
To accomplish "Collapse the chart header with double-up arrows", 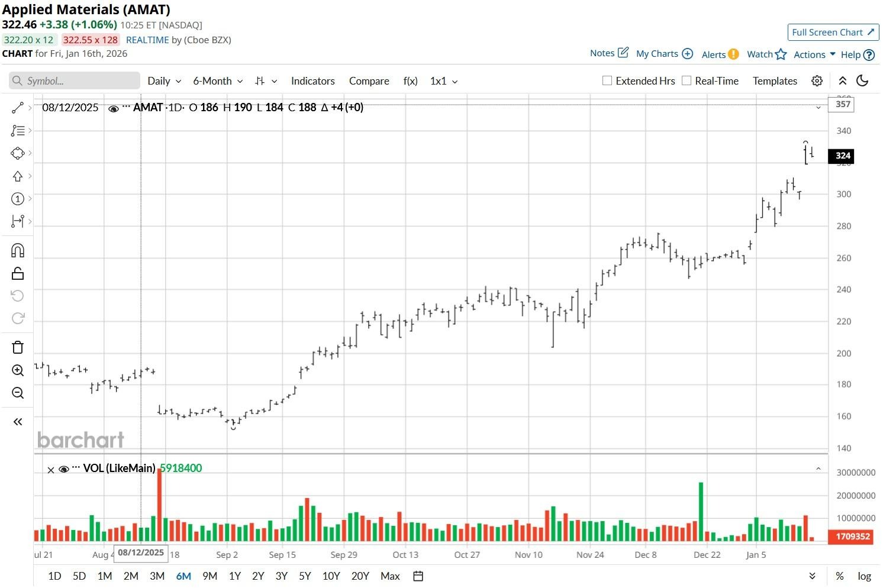I will click(843, 81).
